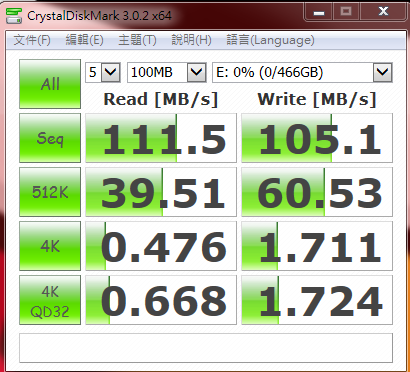410x372 pixels.
Task: Click the empty comment field at the bottom
Action: point(206,348)
